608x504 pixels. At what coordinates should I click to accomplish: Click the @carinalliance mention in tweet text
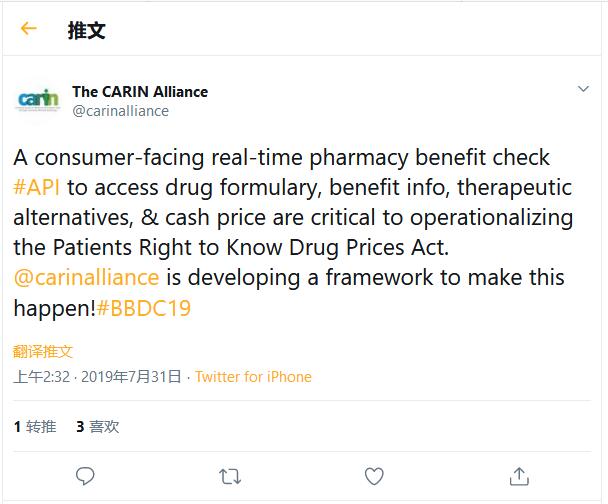click(x=86, y=277)
